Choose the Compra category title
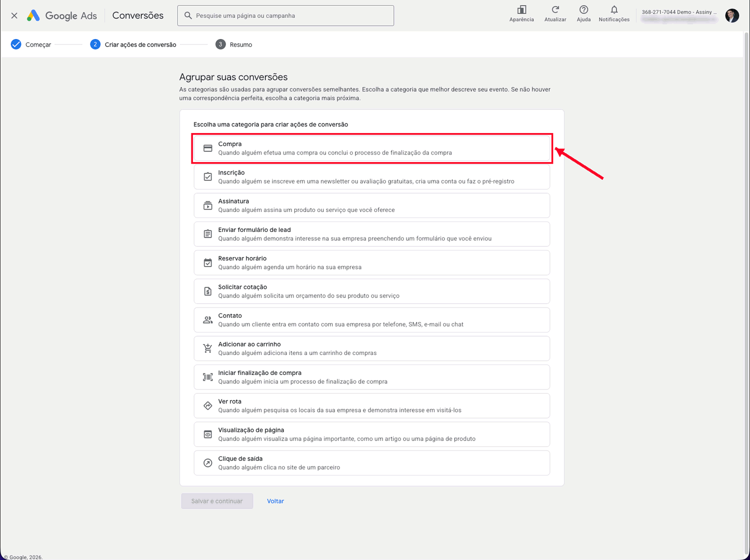This screenshot has width=750, height=560. (x=230, y=144)
